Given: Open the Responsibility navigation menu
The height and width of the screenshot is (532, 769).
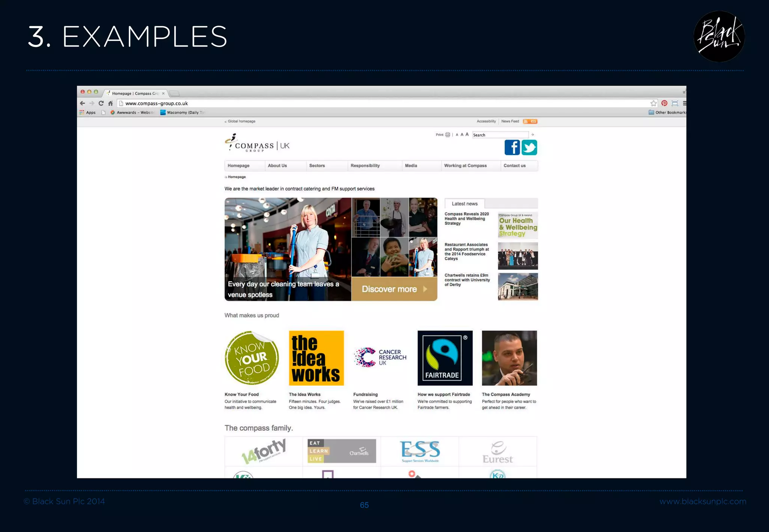Looking at the screenshot, I should point(365,165).
